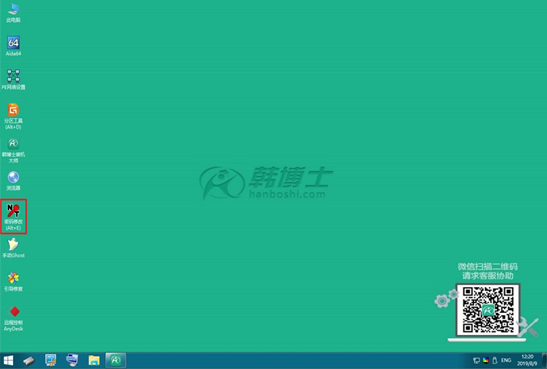Click the colorful display tray icon
Image resolution: width=547 pixels, height=369 pixels.
(486, 361)
